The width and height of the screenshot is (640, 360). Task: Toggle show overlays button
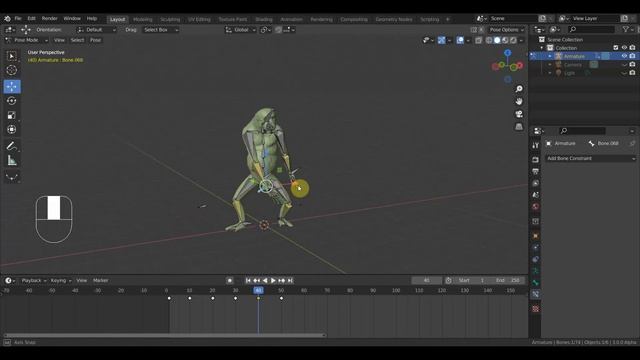click(x=460, y=40)
